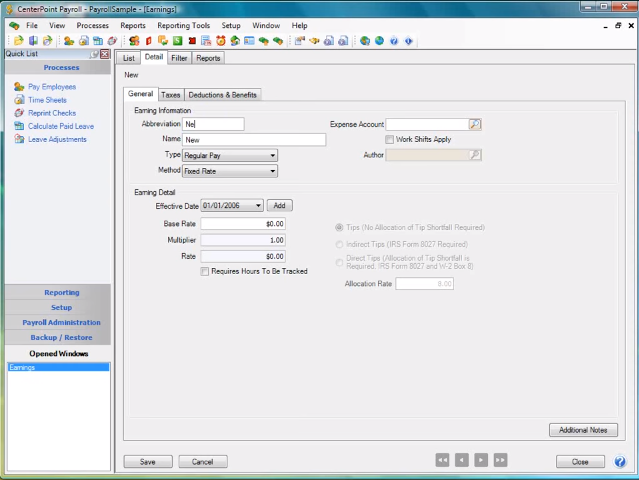Select Tips No Allocation radio button
The image size is (639, 480).
(339, 227)
